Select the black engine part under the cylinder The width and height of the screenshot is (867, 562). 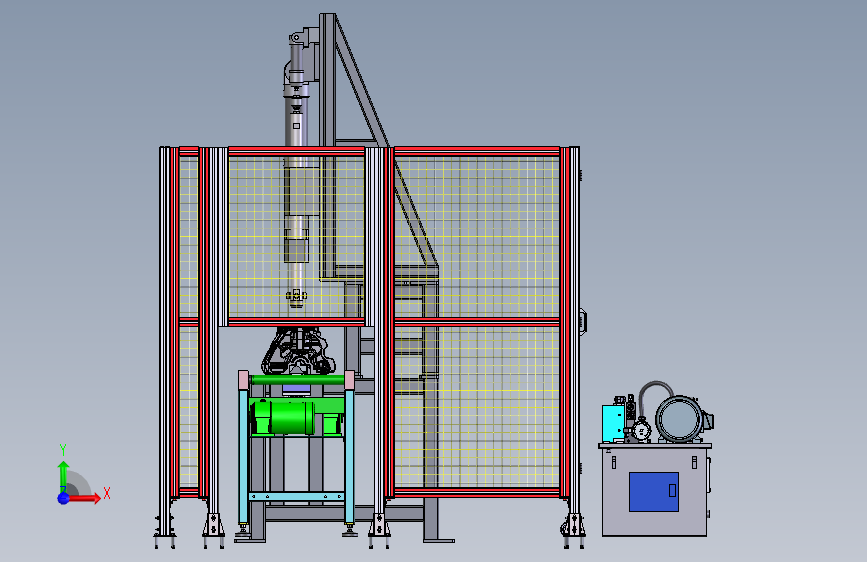point(297,351)
